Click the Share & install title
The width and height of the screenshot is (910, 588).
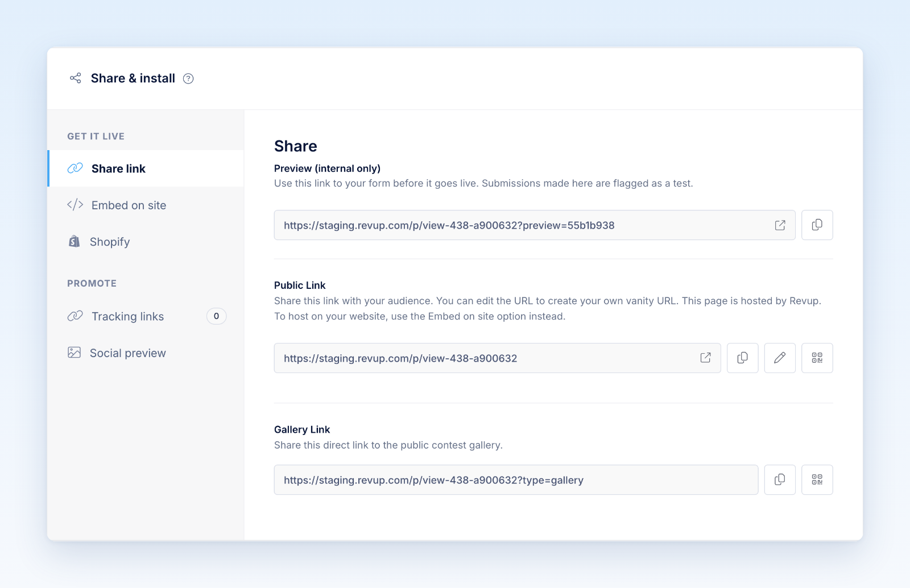point(133,78)
